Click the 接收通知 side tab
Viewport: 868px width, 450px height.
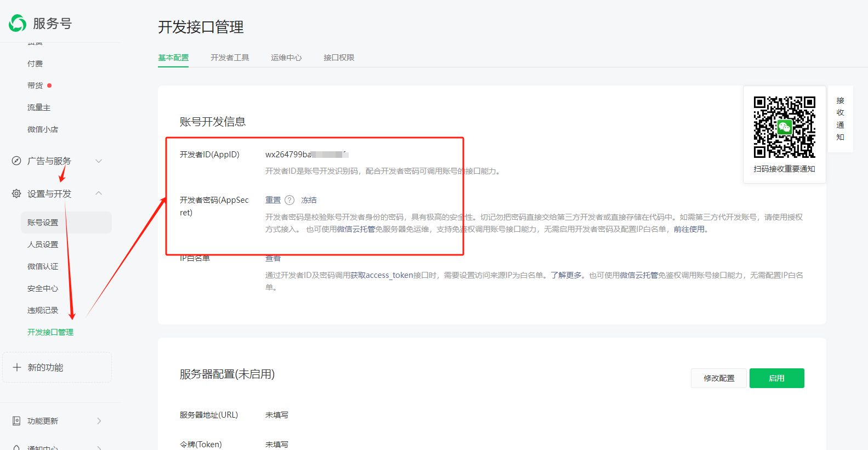(x=840, y=119)
